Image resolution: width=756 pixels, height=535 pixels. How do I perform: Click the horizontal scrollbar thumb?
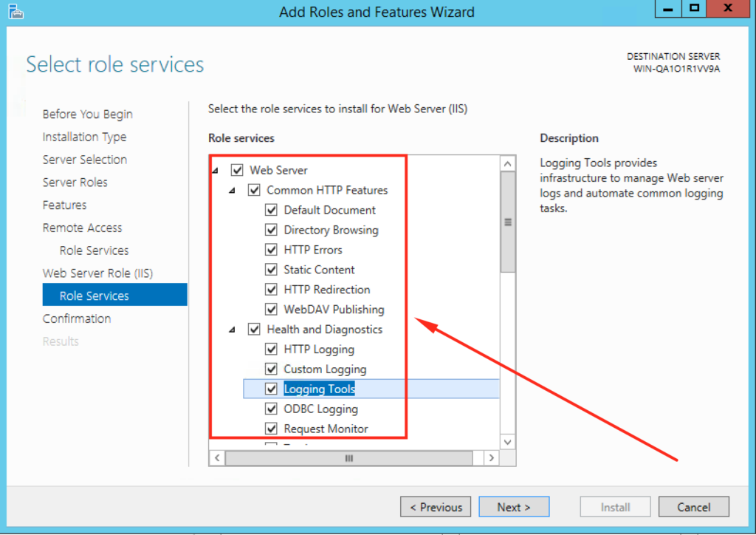tap(349, 458)
